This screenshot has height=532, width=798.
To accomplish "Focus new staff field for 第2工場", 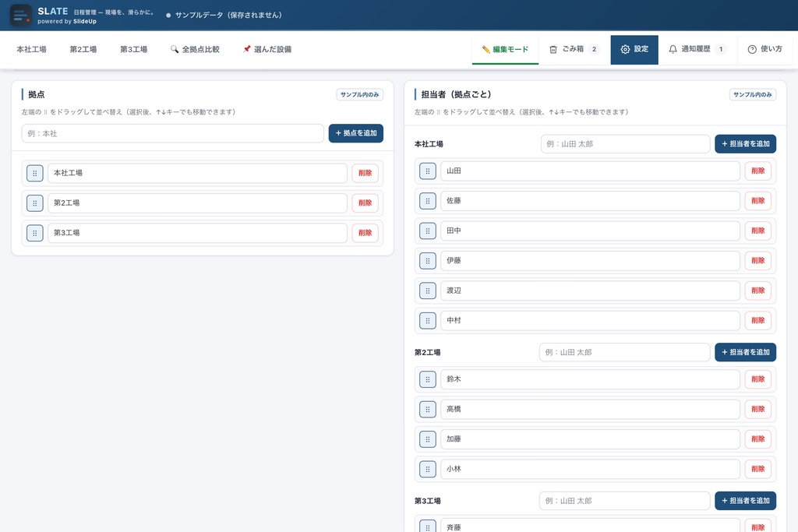I will tap(624, 352).
